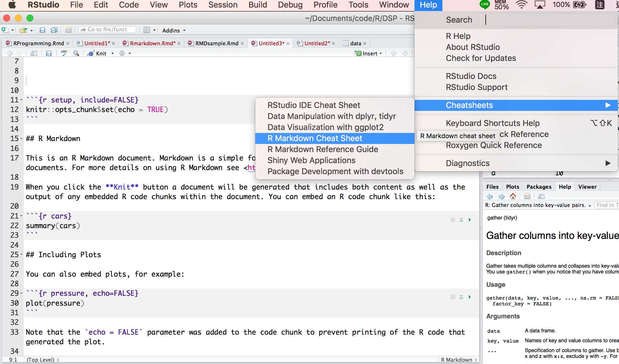
Task: Collapse Including Plots fold arrow line 25
Action: pos(21,255)
